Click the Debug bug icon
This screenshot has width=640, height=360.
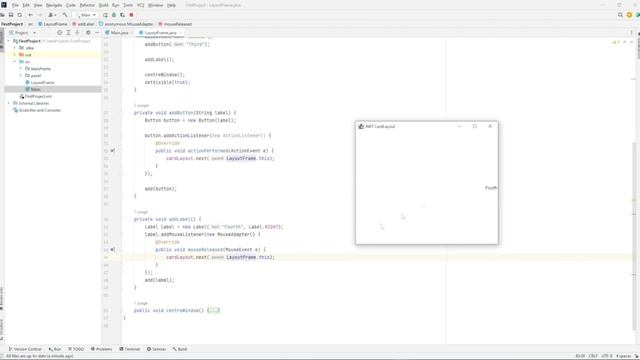coord(114,15)
